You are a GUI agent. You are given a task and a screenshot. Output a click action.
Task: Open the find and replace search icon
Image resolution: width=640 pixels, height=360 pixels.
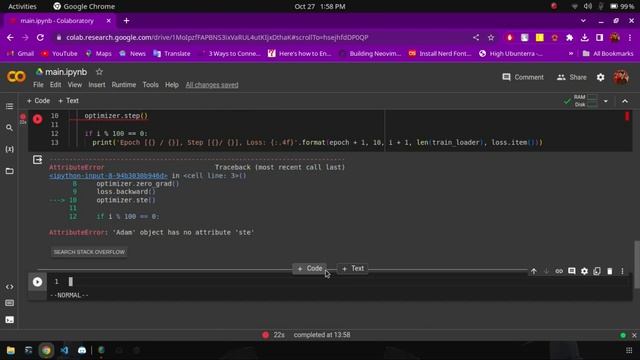pos(9,128)
